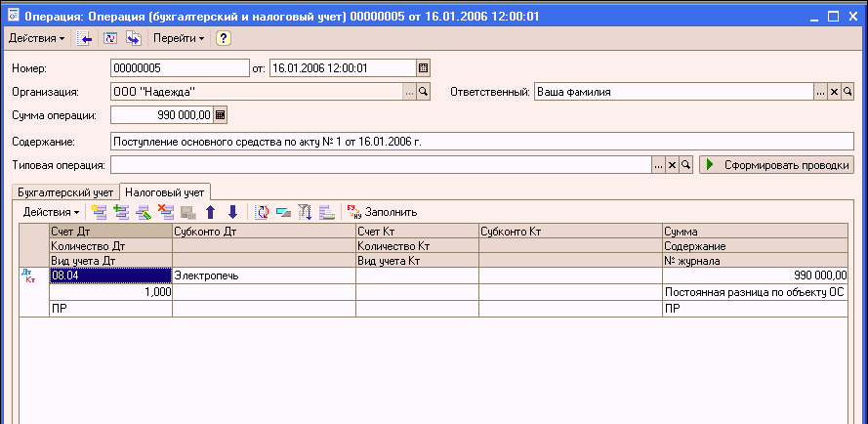Clear the Ответственный field with the X button
868x424 pixels.
(834, 92)
